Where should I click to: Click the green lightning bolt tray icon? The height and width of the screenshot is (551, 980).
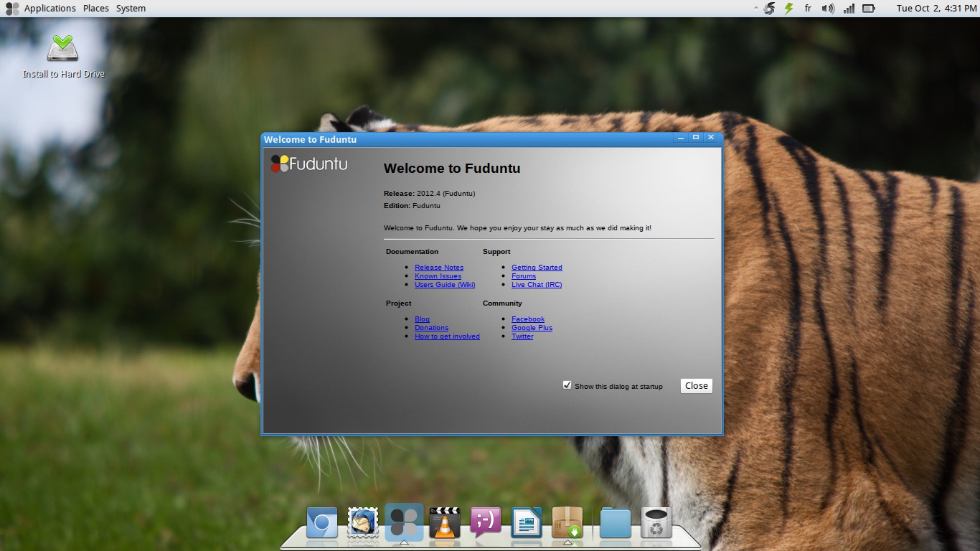[x=788, y=9]
